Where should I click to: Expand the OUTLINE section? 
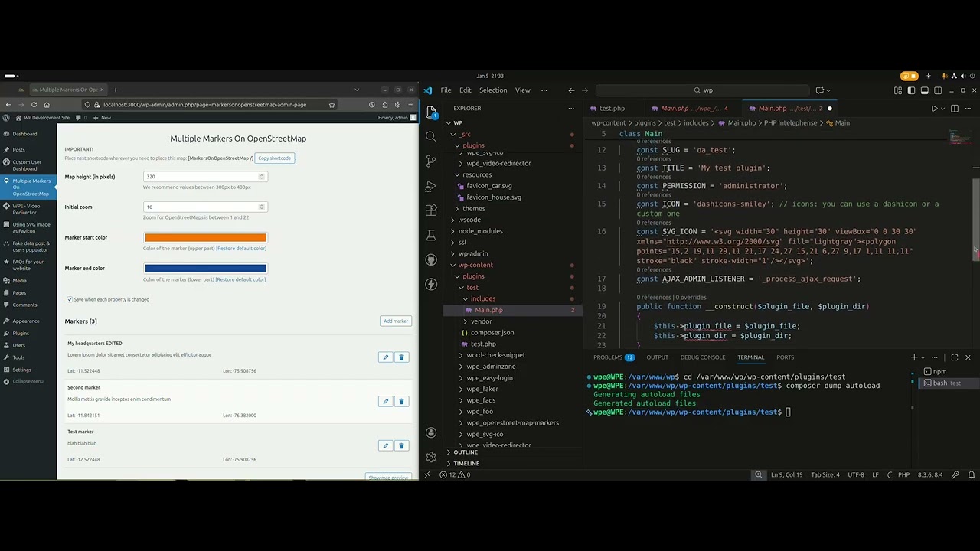click(461, 452)
